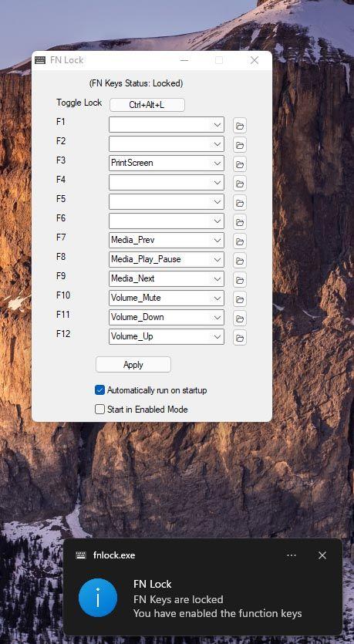354x644 pixels.
Task: Click the keyboard icon in FN Lock title bar
Action: pos(40,60)
